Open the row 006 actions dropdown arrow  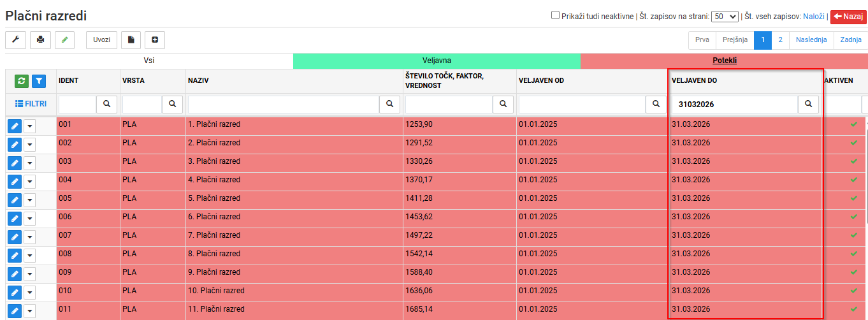31,218
